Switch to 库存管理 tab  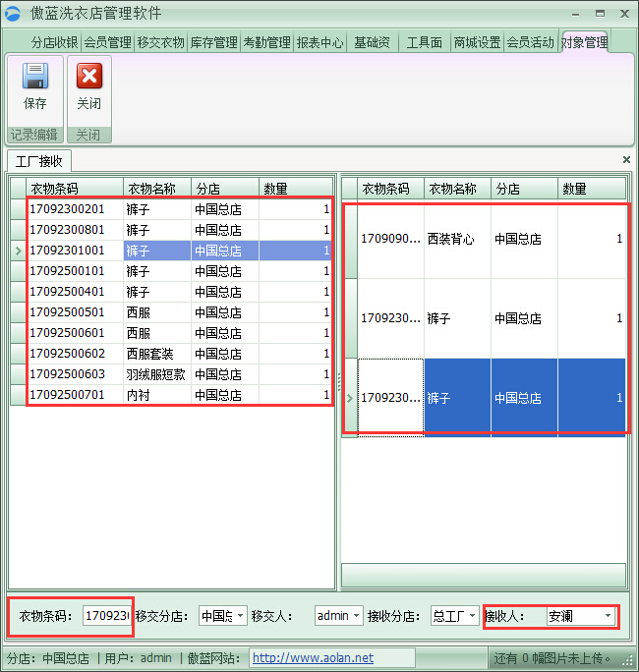click(214, 42)
